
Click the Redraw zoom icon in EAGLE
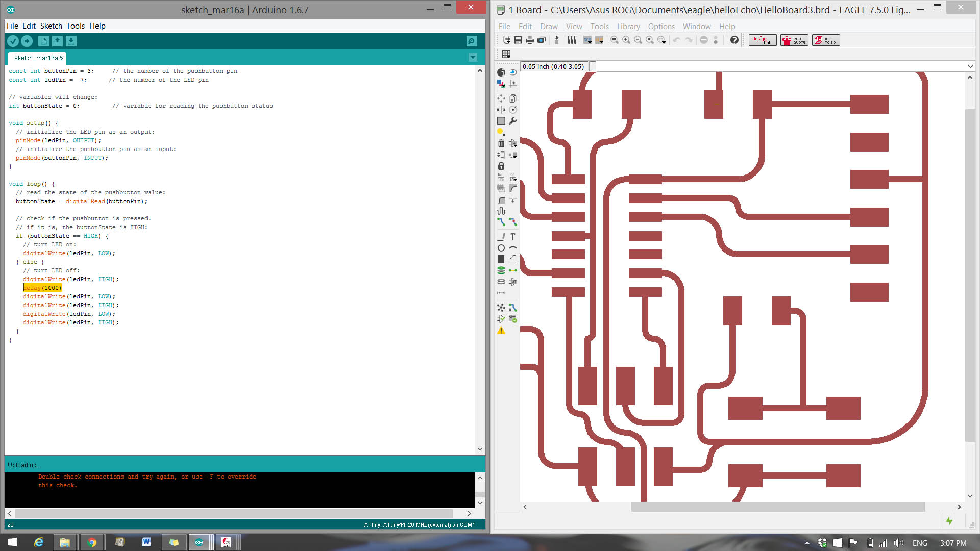tap(650, 40)
